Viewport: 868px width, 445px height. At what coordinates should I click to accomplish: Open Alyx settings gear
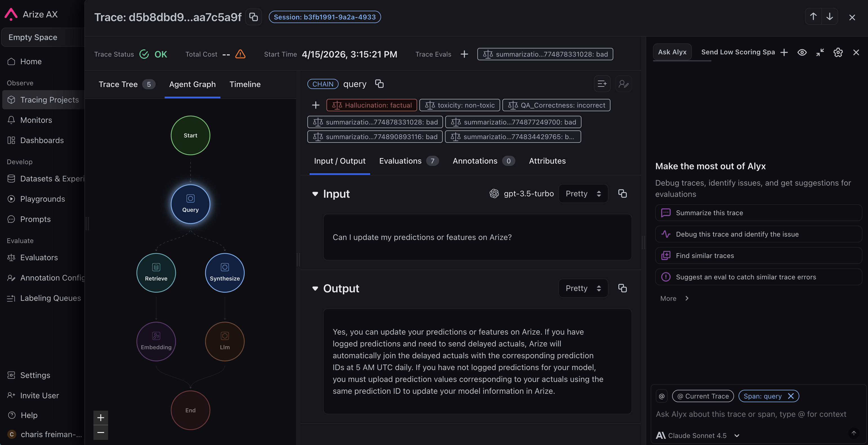point(838,52)
